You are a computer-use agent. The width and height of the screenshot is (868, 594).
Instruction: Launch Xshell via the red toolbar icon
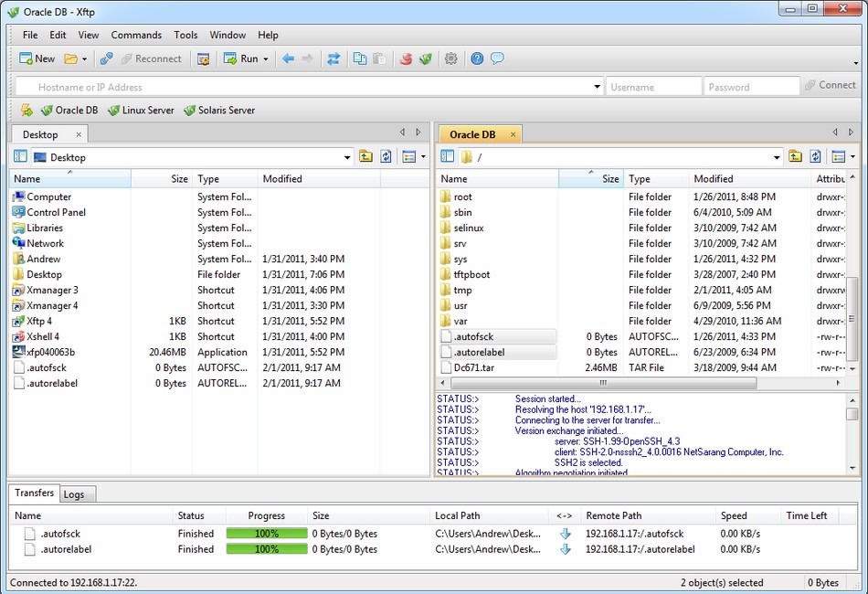tap(406, 58)
